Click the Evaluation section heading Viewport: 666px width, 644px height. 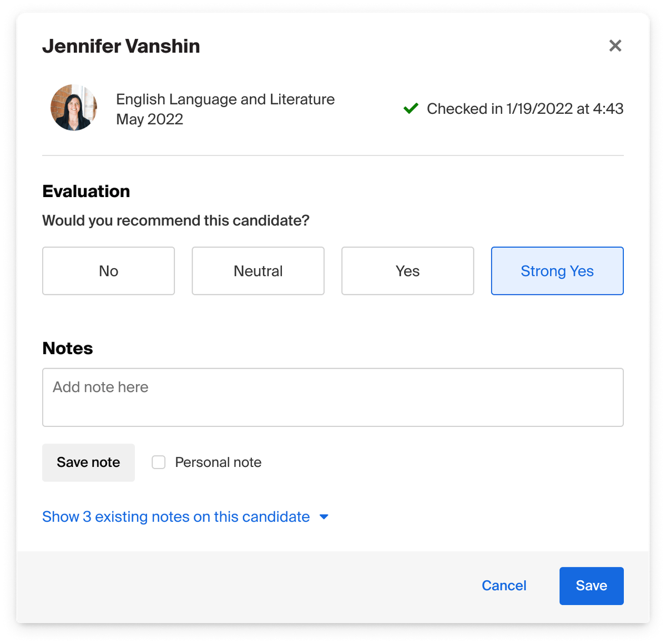[86, 191]
